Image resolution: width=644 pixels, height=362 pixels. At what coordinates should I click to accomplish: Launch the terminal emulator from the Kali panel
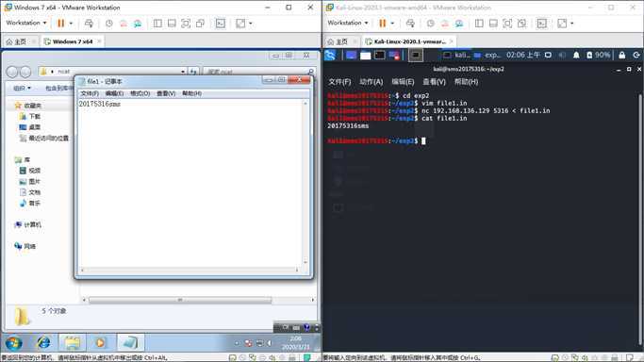pos(379,55)
